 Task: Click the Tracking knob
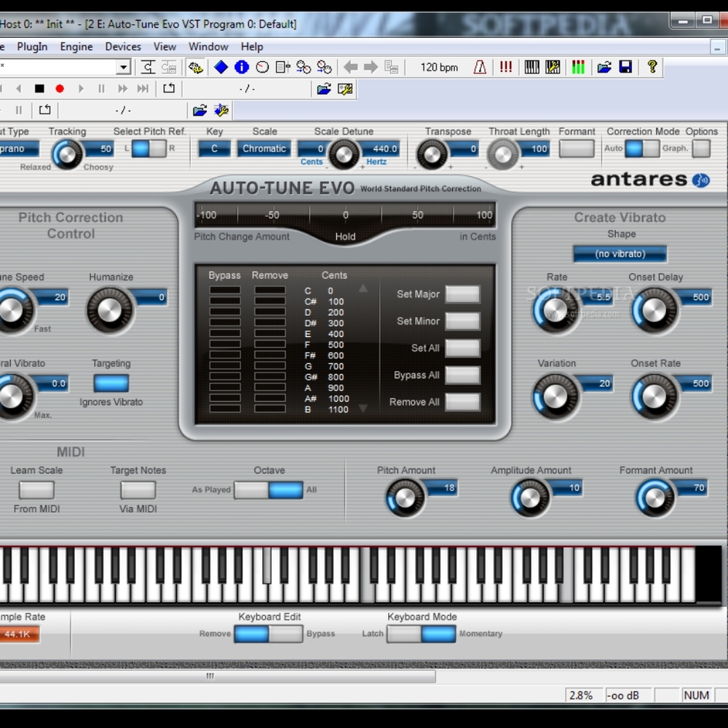67,154
